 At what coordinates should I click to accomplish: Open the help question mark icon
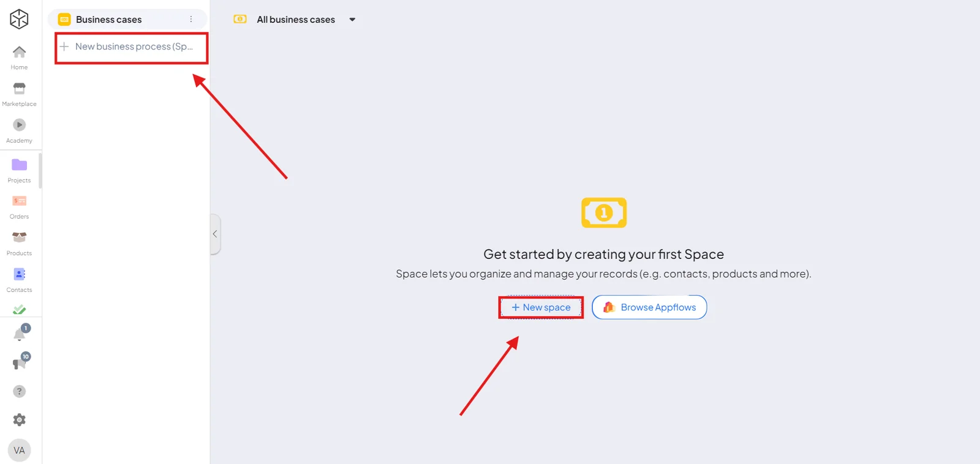(19, 391)
